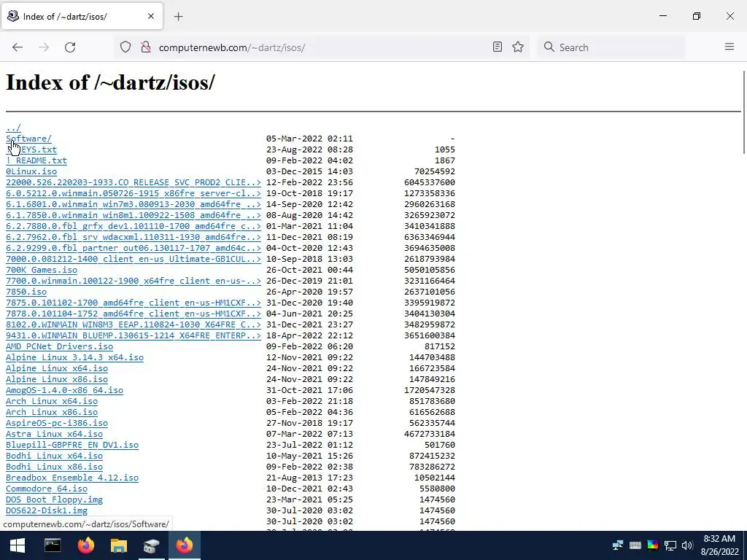Download Arch_Linux_x86.iso

(52, 413)
